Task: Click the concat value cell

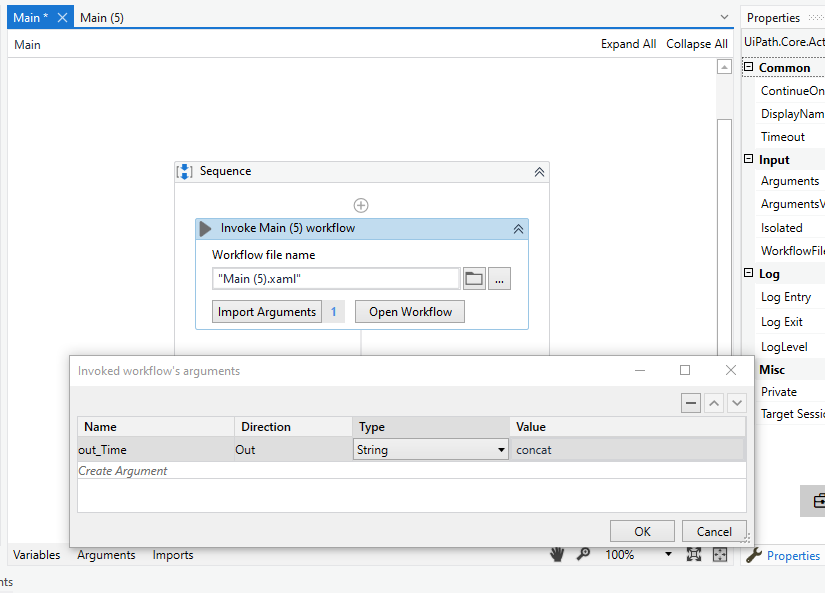Action: coord(627,450)
